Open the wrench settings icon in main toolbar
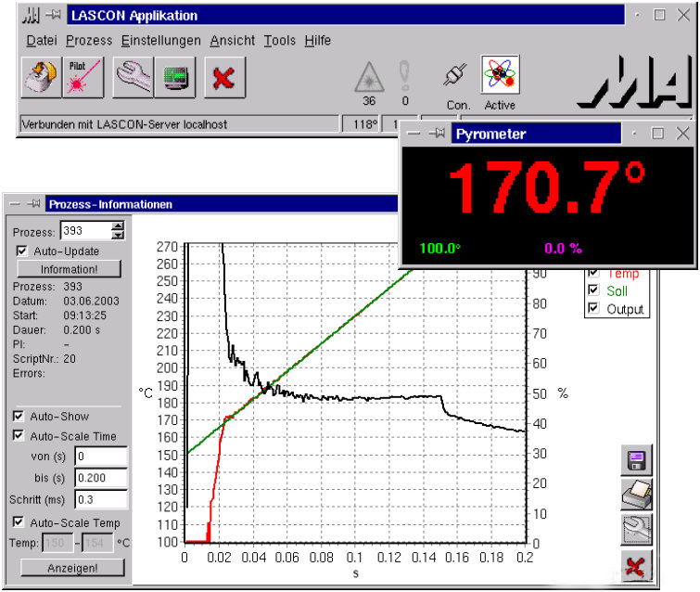This screenshot has height=592, width=700. (x=134, y=77)
